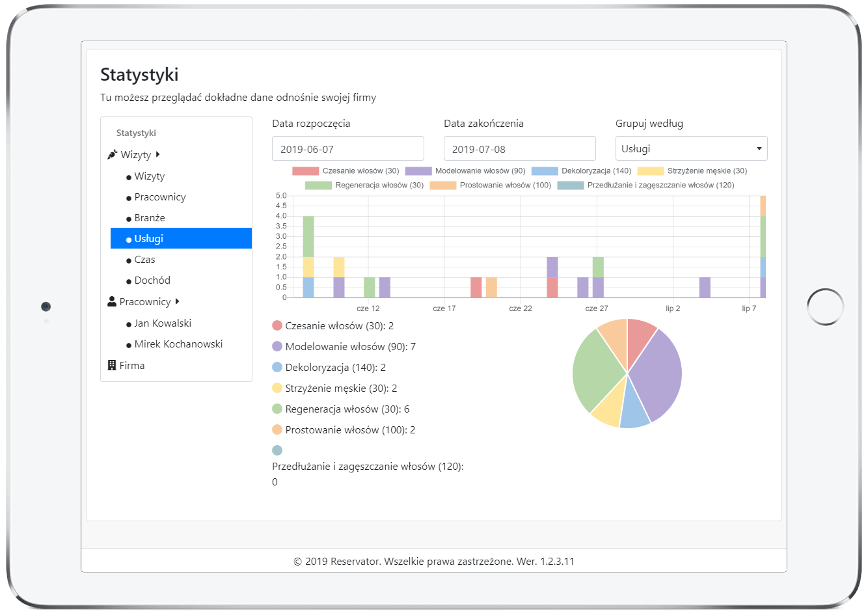Open Jan Kowalski employee statistics
The height and width of the screenshot is (613, 868).
(163, 323)
